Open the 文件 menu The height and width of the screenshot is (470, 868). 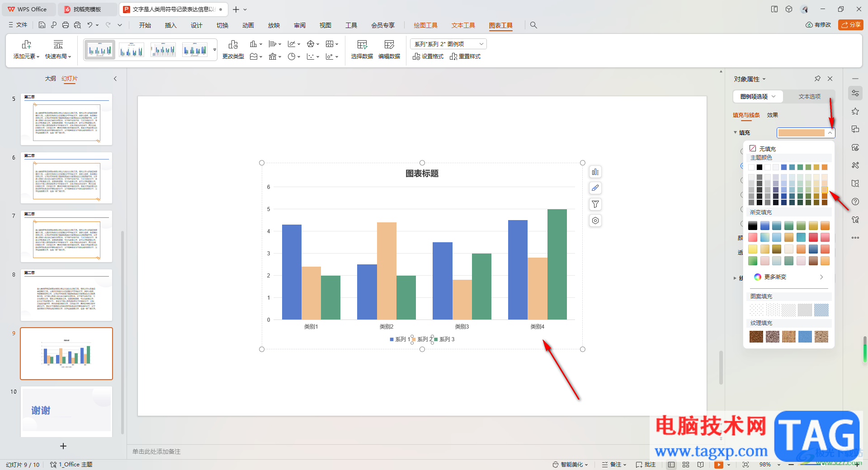click(18, 25)
